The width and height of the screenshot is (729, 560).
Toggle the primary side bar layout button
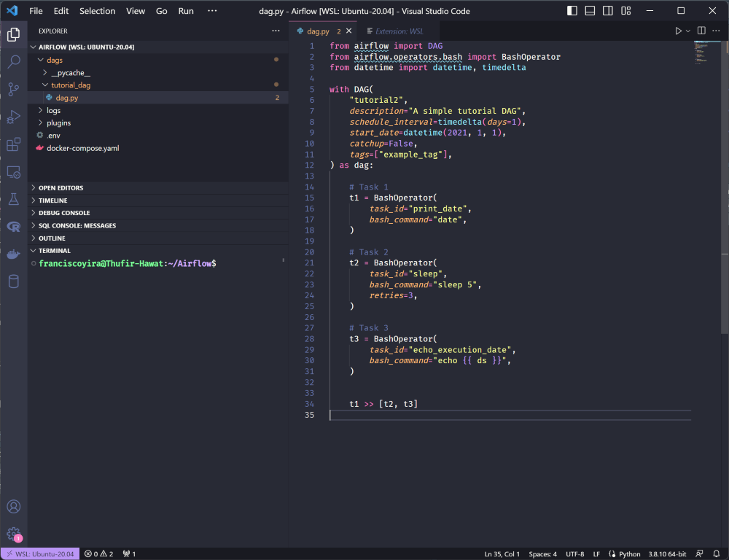pyautogui.click(x=572, y=11)
